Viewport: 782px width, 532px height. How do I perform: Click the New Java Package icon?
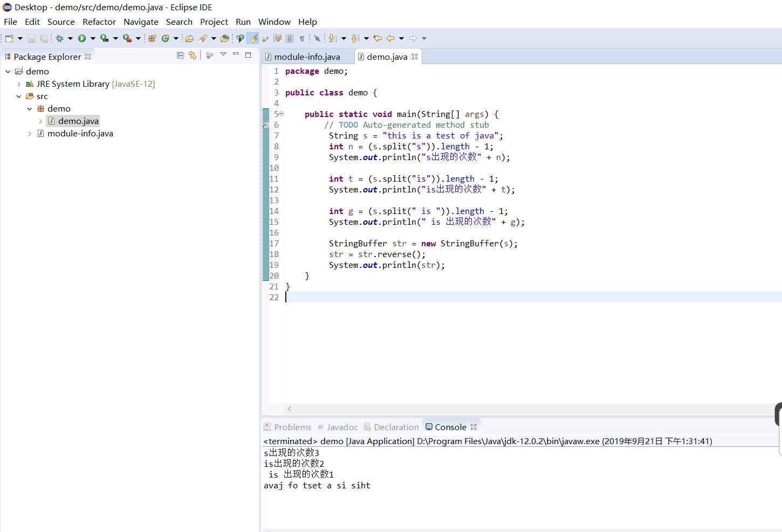pyautogui.click(x=152, y=38)
